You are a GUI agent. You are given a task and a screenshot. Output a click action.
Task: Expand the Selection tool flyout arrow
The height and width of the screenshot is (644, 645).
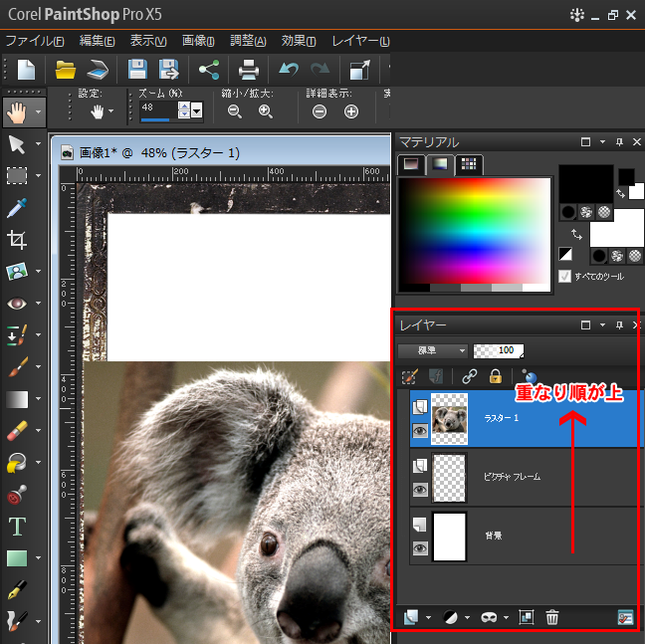tap(38, 175)
